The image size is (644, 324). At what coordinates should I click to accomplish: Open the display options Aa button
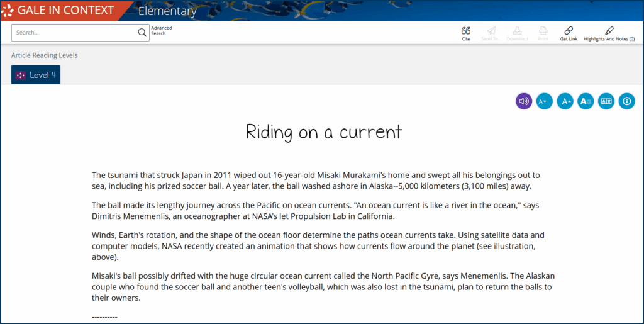(x=586, y=101)
